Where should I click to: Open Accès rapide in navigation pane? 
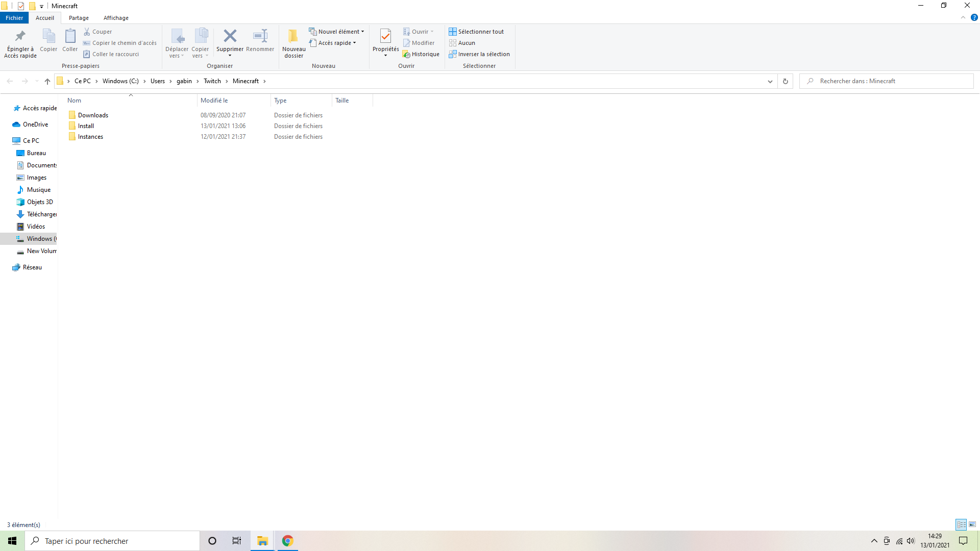point(35,108)
